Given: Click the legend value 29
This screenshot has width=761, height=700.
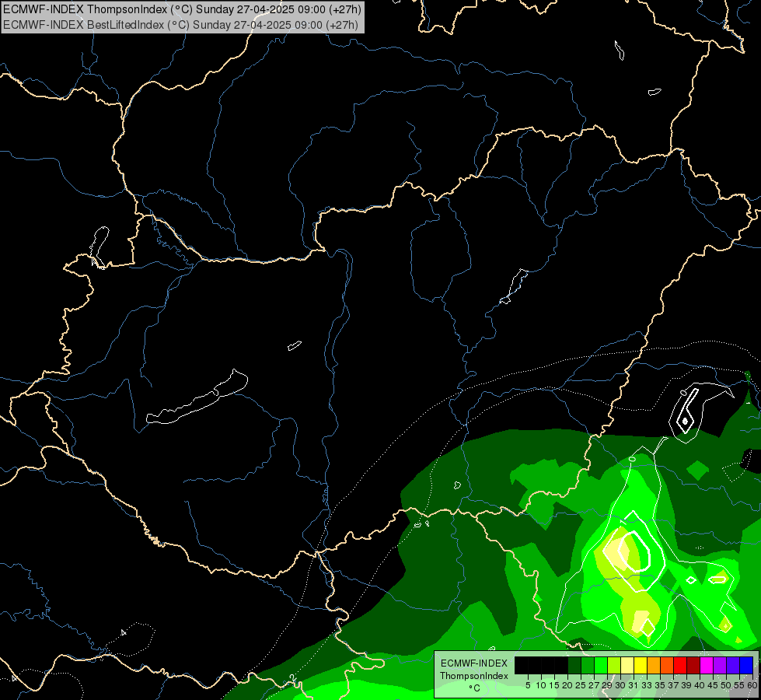Looking at the screenshot, I should tap(607, 685).
